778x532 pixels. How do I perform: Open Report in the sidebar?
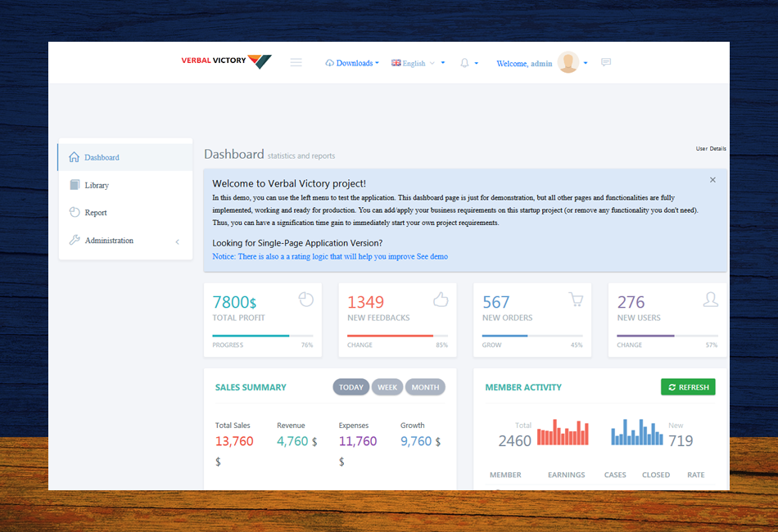[96, 213]
